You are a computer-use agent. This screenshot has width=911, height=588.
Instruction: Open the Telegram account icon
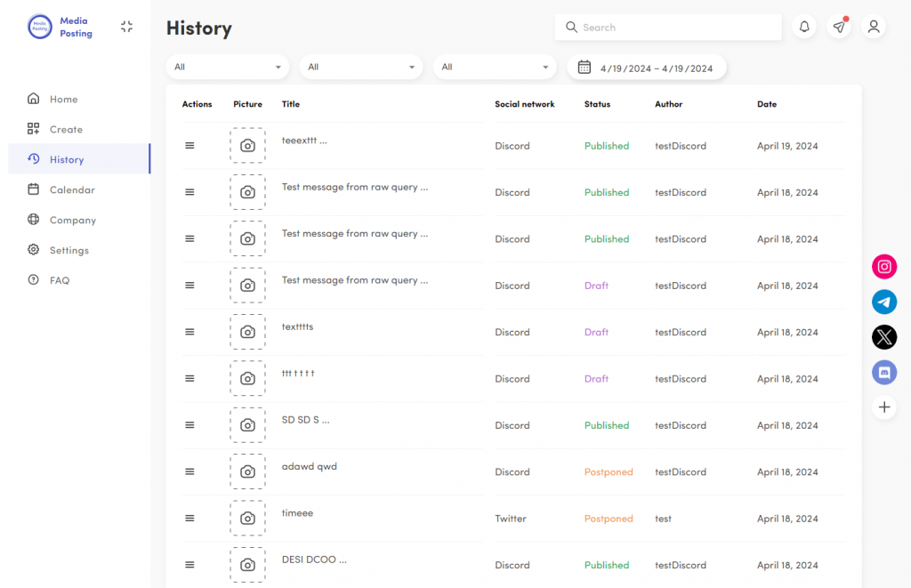pyautogui.click(x=883, y=302)
